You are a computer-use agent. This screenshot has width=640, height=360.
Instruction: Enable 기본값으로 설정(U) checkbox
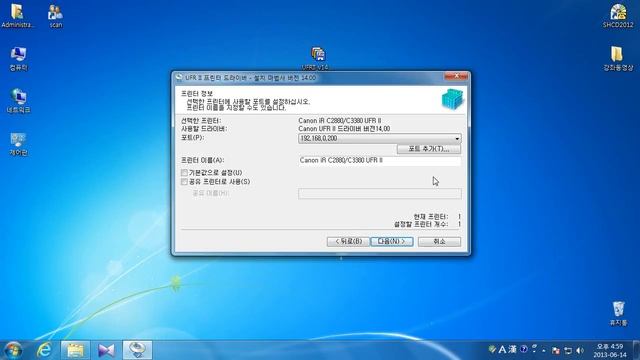pyautogui.click(x=184, y=173)
